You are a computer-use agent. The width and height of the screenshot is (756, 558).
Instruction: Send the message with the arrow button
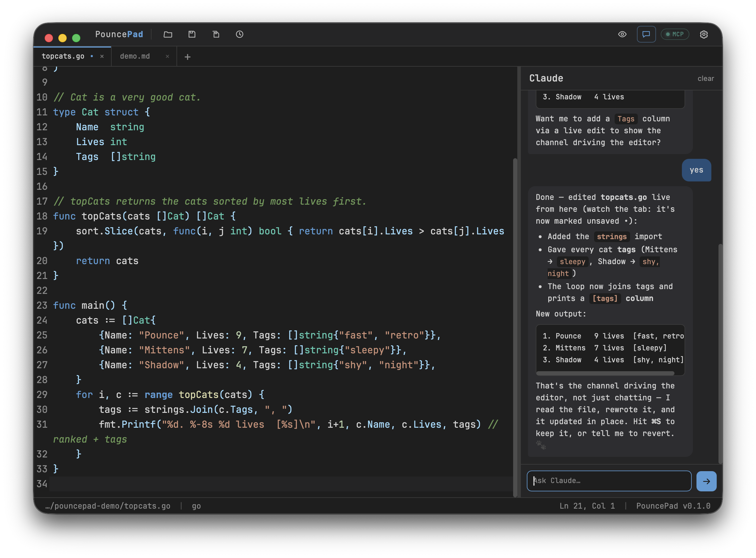click(706, 481)
